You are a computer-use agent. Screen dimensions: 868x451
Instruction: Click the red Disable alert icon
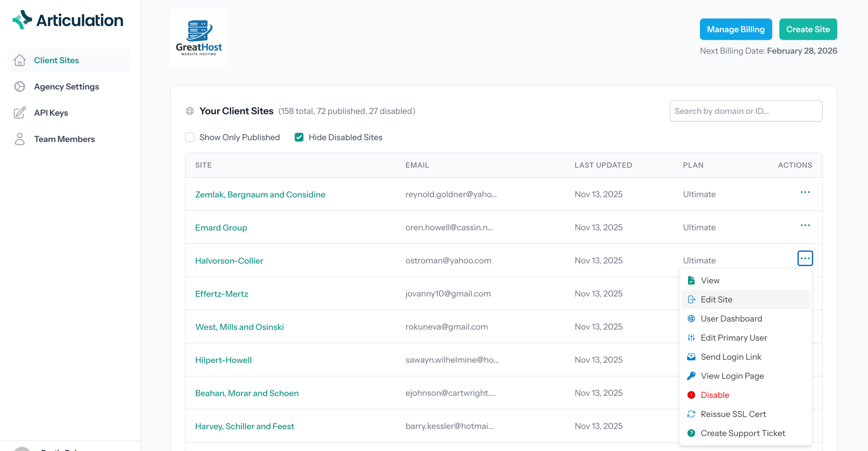pyautogui.click(x=691, y=394)
